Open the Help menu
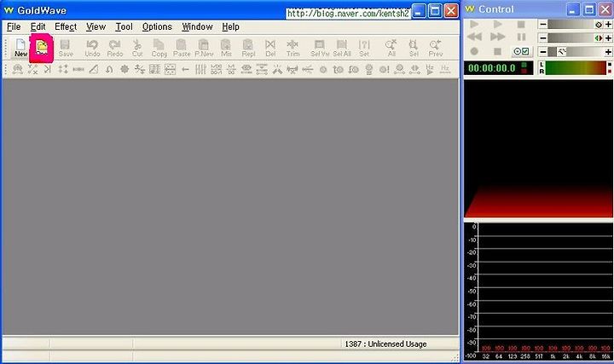The height and width of the screenshot is (364, 614). [x=230, y=26]
